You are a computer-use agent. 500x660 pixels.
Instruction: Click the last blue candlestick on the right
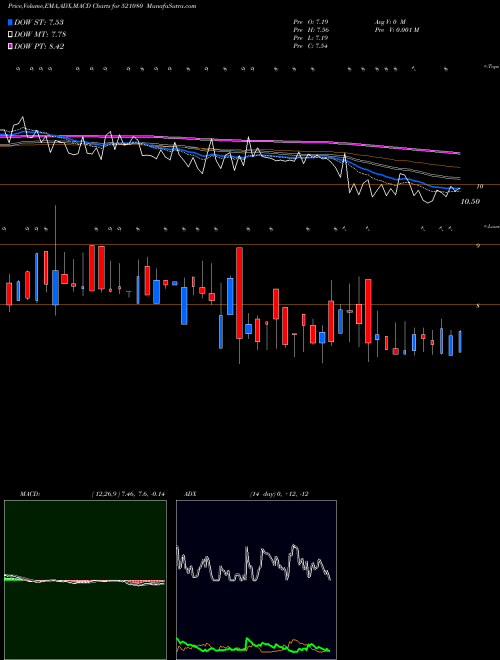[460, 342]
